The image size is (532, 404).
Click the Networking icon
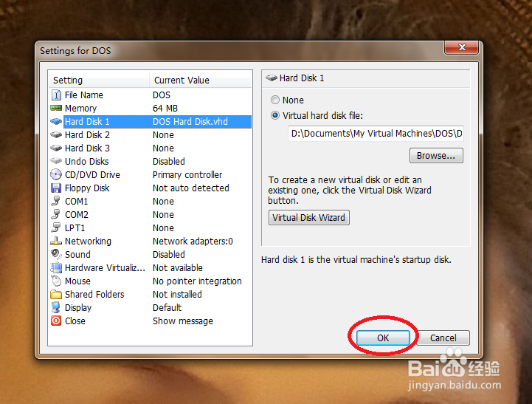[56, 241]
